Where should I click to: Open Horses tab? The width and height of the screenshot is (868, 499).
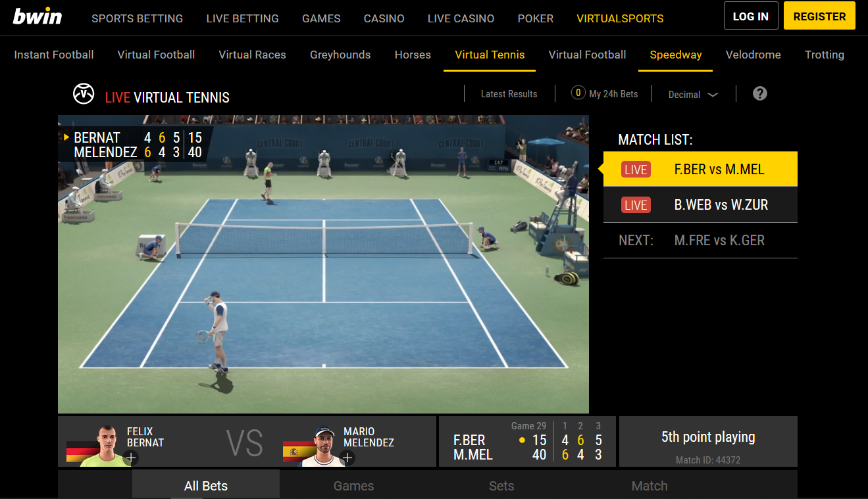[x=413, y=55]
